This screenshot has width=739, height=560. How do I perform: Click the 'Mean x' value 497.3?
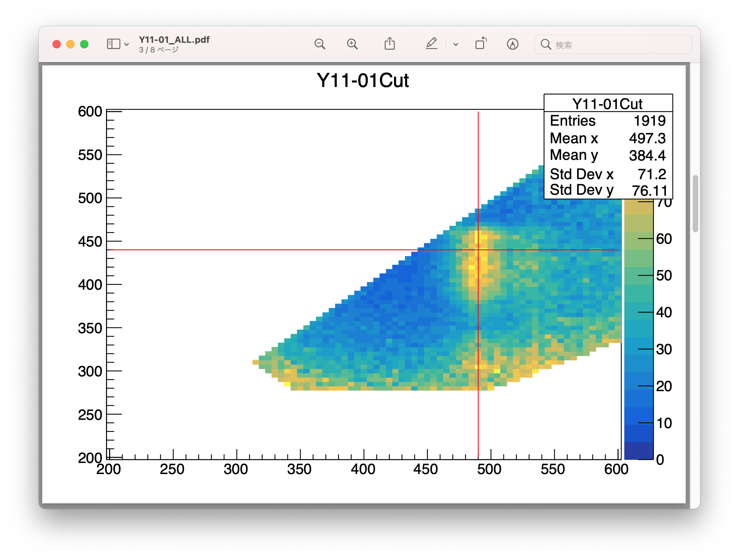click(647, 138)
